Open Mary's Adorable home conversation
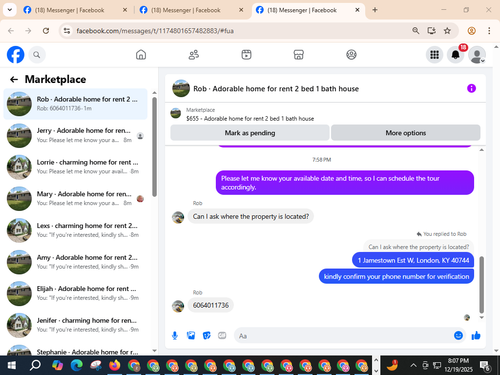 pos(75,199)
